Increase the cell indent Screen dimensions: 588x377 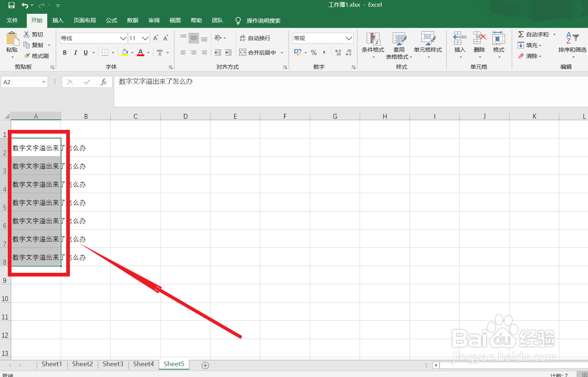[x=228, y=52]
